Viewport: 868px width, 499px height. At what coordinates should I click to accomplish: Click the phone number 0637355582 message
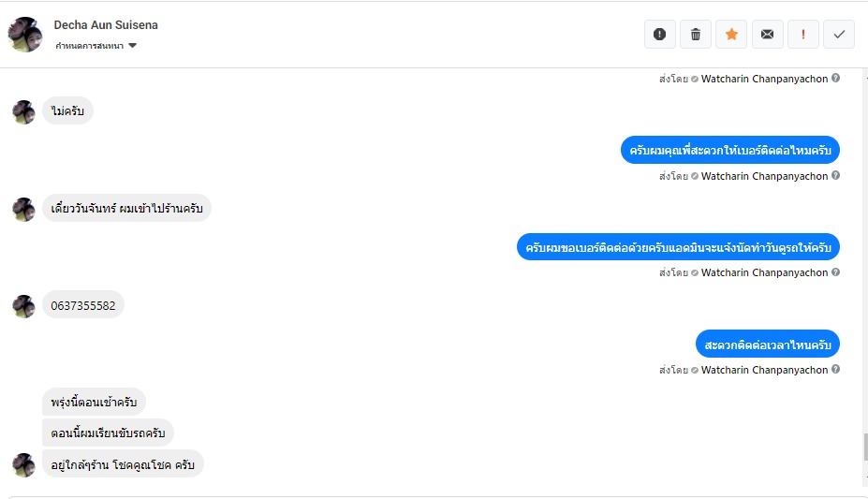(x=83, y=305)
